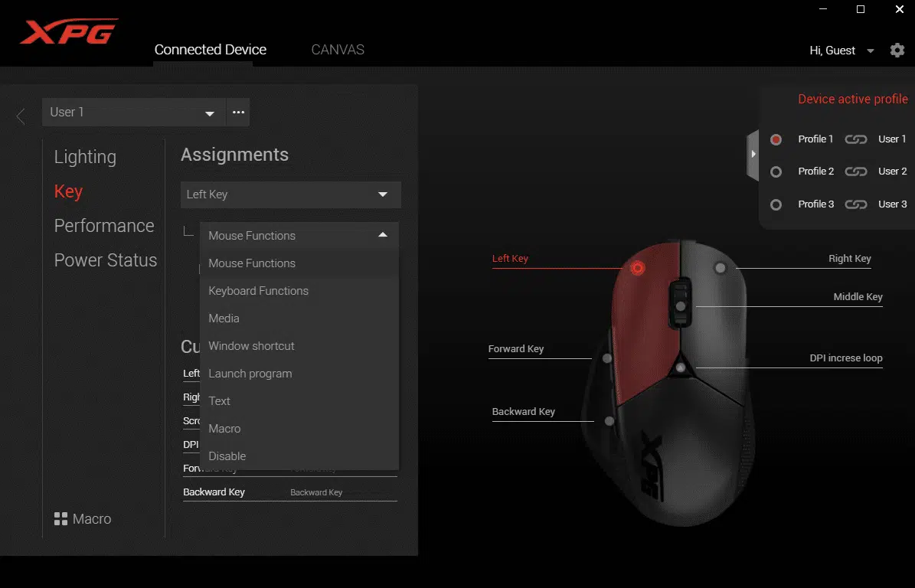Image resolution: width=915 pixels, height=588 pixels.
Task: Select the Middle Key scroll wheel hotspot
Action: point(681,306)
